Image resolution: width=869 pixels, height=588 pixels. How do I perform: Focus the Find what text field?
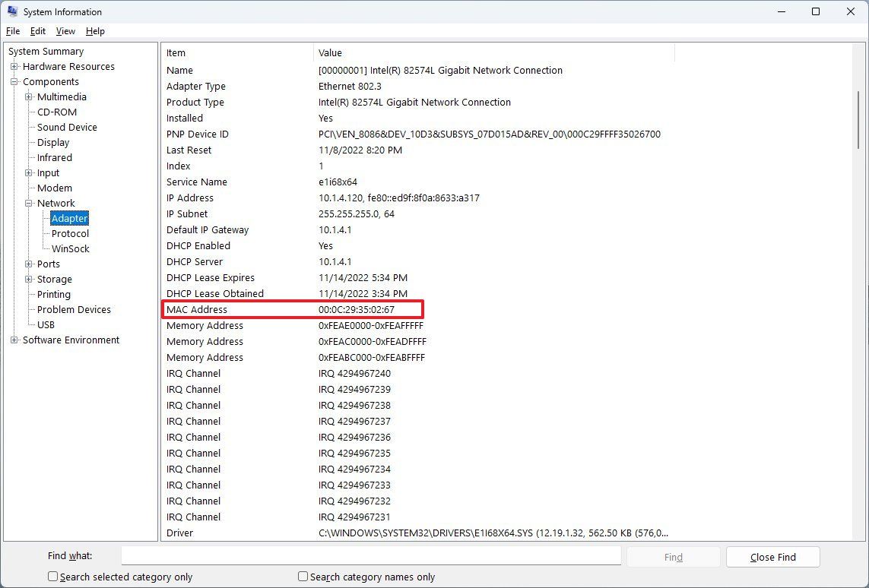point(371,556)
